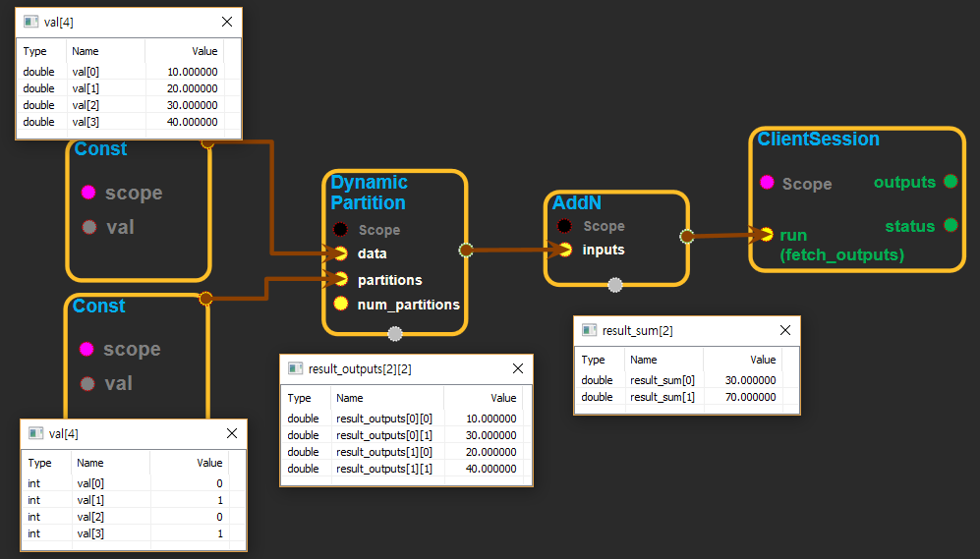Viewport: 980px width, 559px height.
Task: Click the Scope port of Dynamic Partition
Action: click(340, 229)
